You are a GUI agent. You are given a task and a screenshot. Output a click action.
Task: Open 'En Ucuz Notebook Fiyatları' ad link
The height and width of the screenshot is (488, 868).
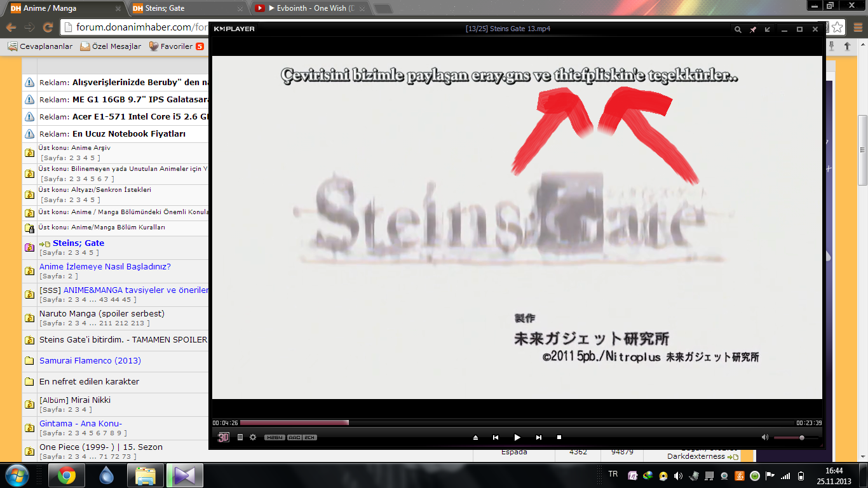[129, 133]
